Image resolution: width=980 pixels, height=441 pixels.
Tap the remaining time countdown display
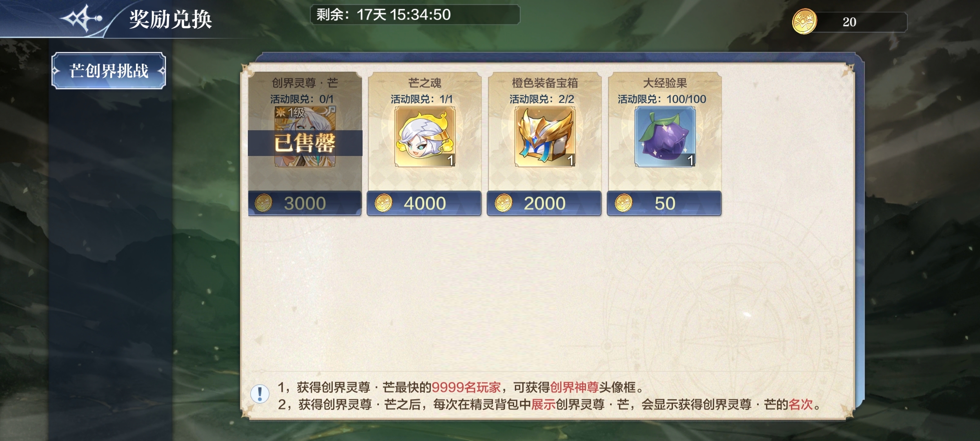tap(415, 15)
